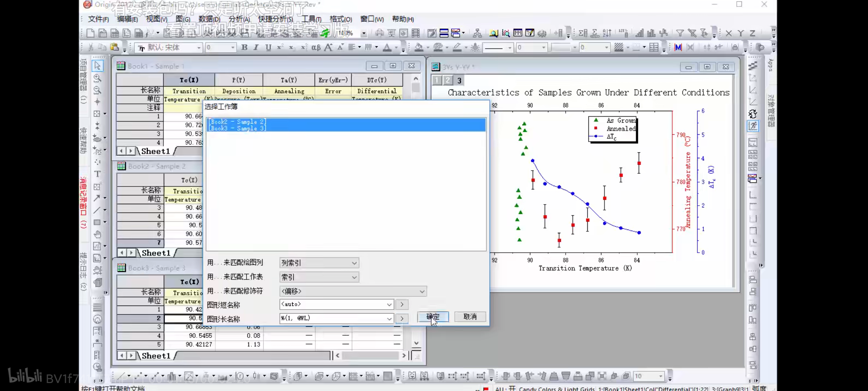Open the <偏移> modifier dropdown
868x391 pixels.
(x=353, y=291)
